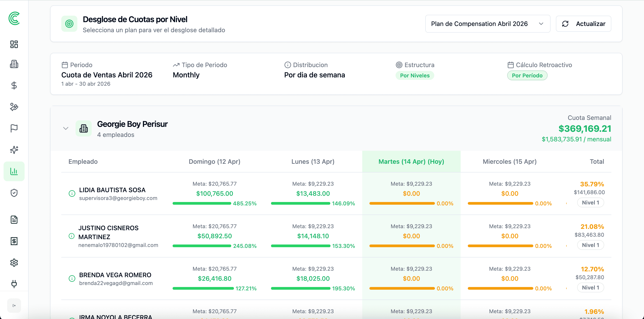Open the shield check icon in sidebar
Image resolution: width=644 pixels, height=319 pixels.
(14, 193)
